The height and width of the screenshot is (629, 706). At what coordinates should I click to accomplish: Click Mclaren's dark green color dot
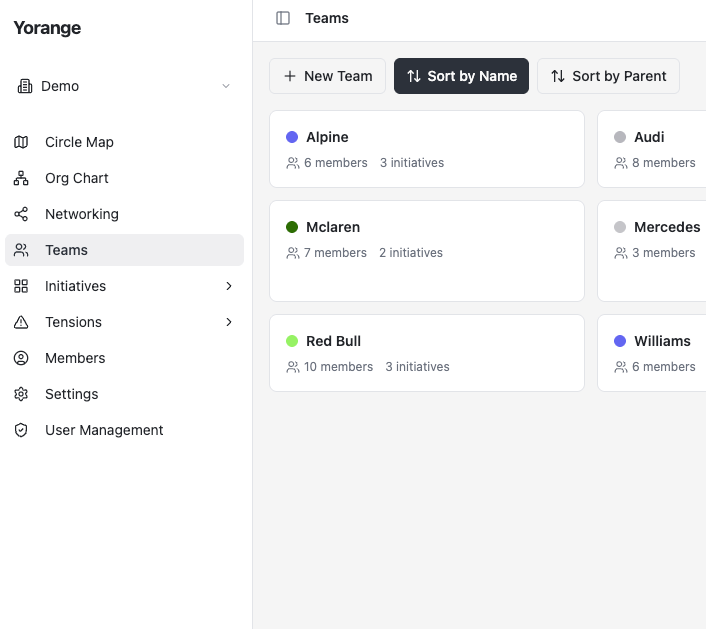pyautogui.click(x=292, y=227)
